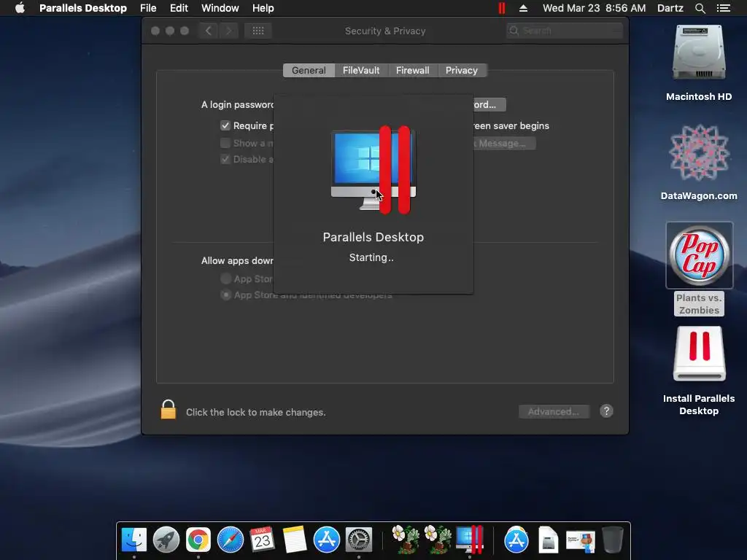
Task: Open Launchpad from the Dock
Action: (166, 540)
